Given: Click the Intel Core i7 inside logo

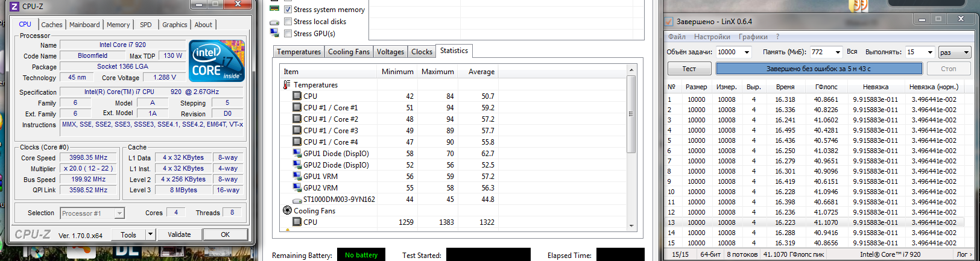Looking at the screenshot, I should [217, 61].
